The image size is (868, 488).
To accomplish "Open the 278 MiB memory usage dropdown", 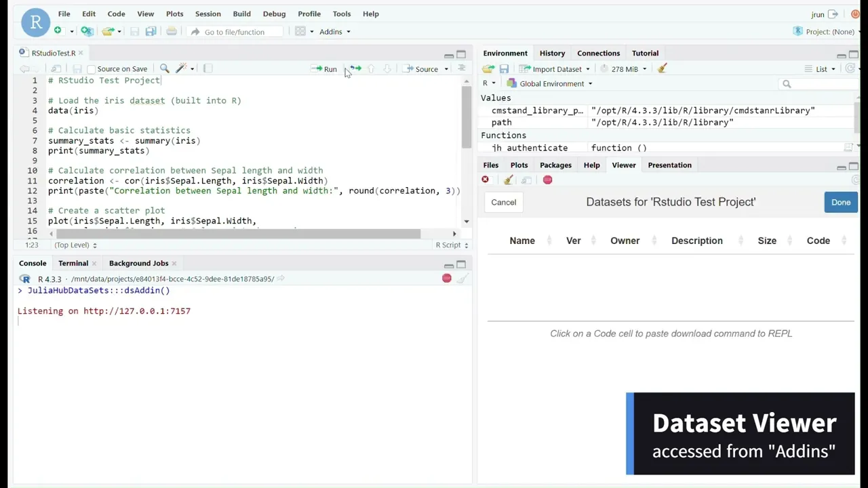I will [624, 69].
